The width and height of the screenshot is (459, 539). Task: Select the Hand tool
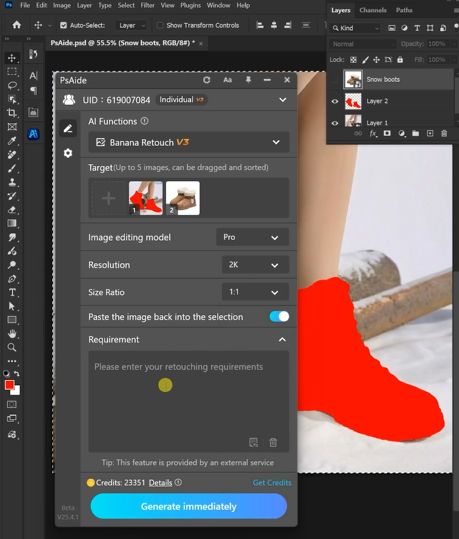coord(12,333)
